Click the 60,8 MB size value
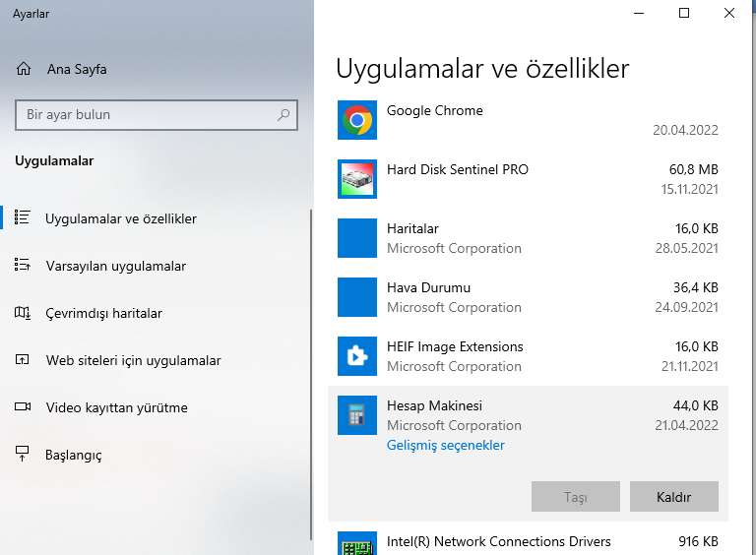756x555 pixels. [x=693, y=169]
